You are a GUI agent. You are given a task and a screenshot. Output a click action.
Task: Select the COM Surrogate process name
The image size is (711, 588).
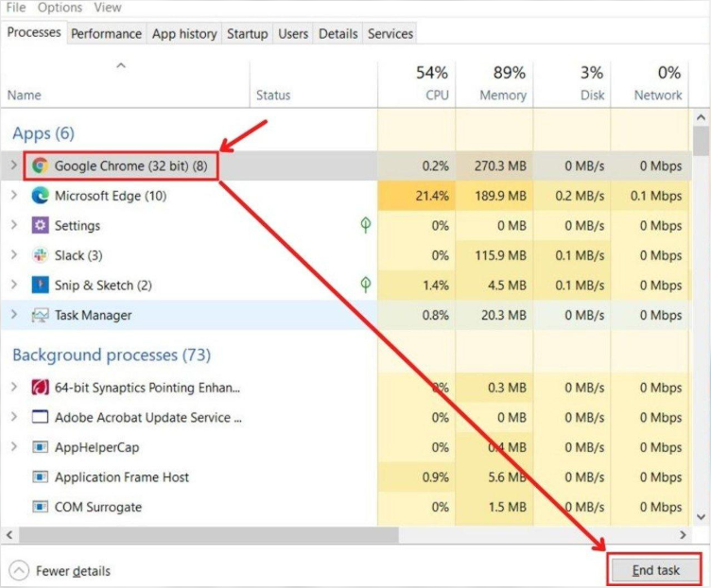(x=98, y=507)
